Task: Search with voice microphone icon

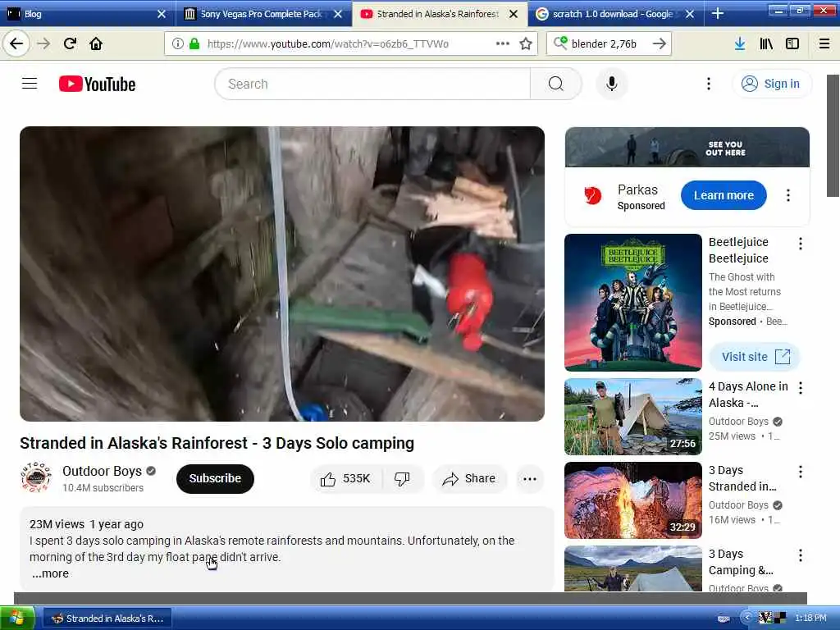Action: tap(611, 84)
